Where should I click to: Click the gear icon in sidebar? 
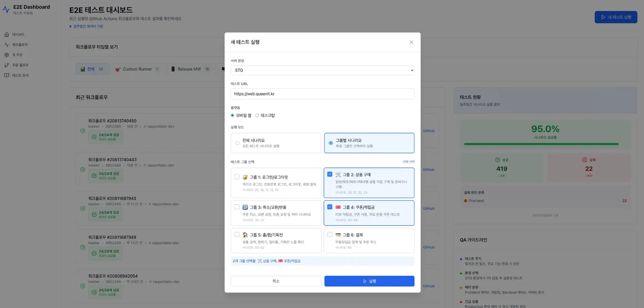(7, 55)
